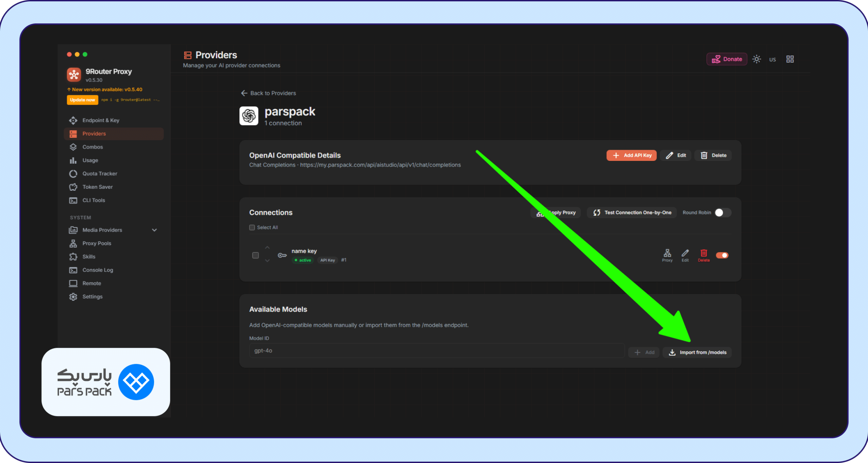This screenshot has height=463, width=868.
Task: Click the Donate button
Action: 727,59
